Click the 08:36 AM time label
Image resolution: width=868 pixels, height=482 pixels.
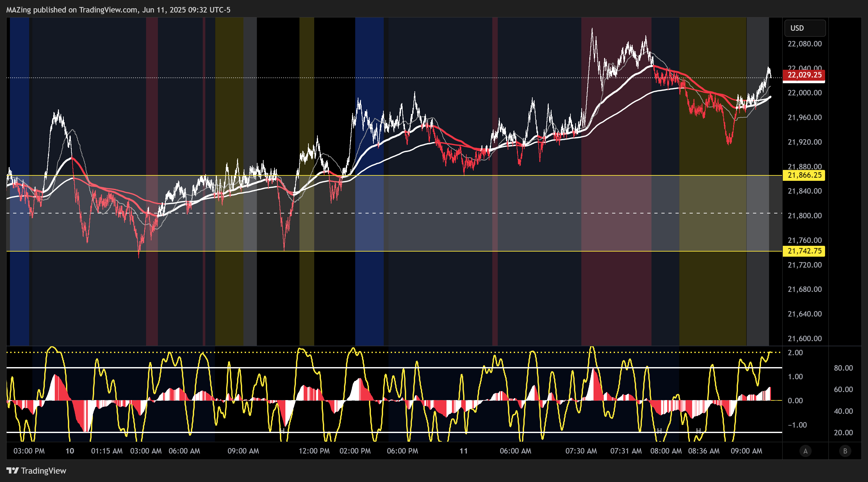704,451
